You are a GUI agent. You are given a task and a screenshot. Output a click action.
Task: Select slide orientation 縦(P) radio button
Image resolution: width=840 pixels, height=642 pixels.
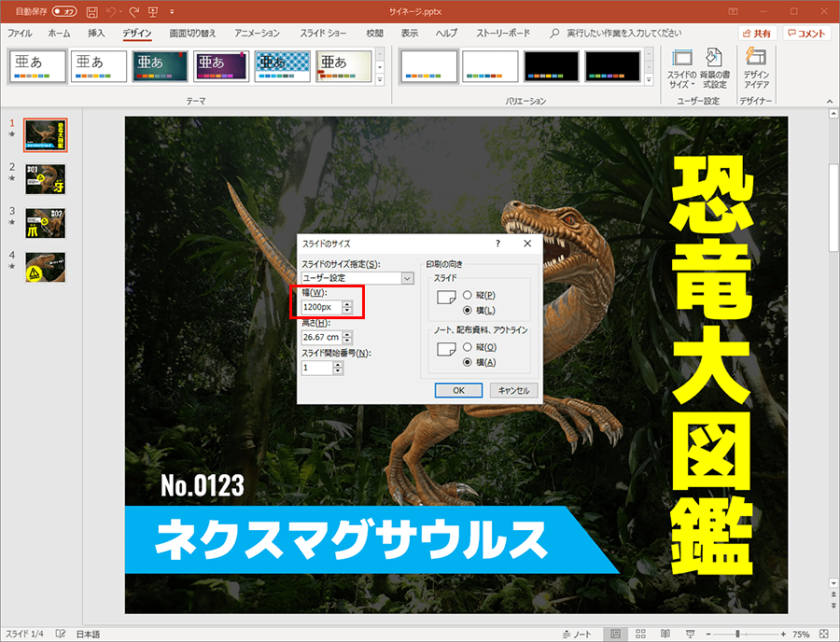point(468,295)
